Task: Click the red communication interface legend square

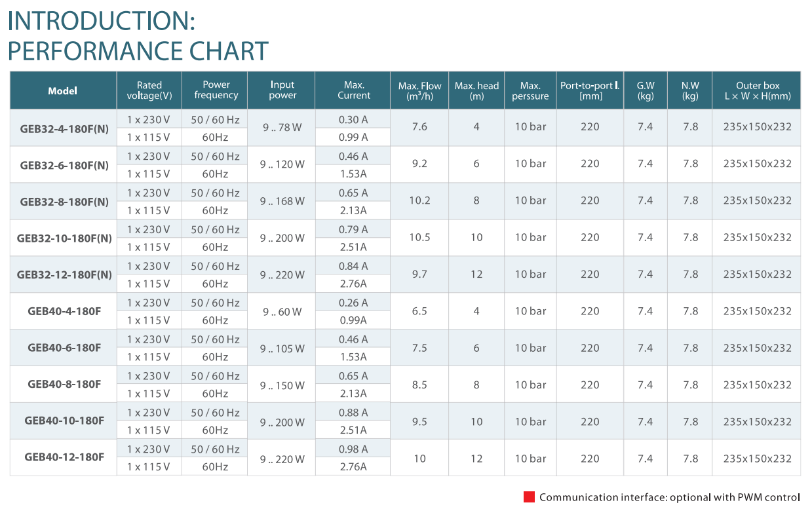Action: [529, 497]
